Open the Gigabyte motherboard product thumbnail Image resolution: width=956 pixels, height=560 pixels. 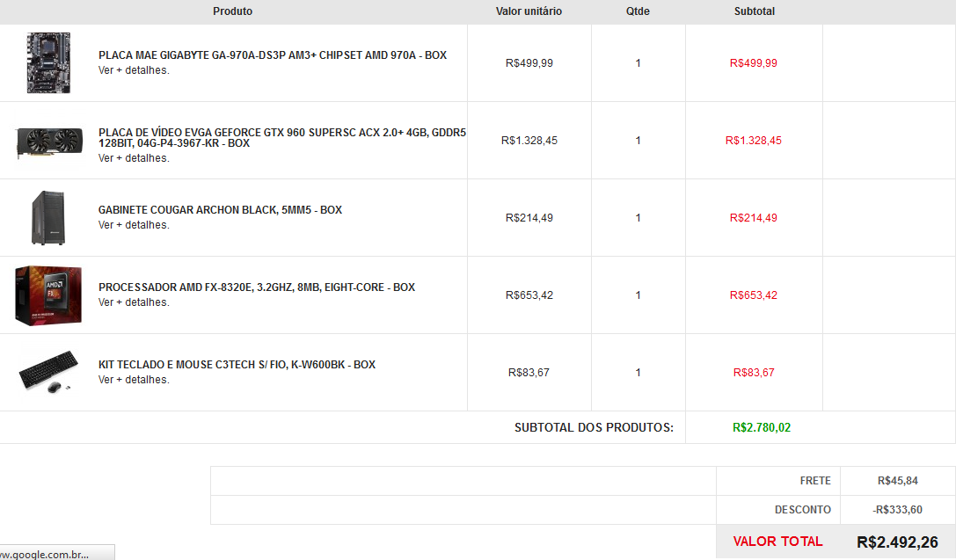pyautogui.click(x=48, y=62)
